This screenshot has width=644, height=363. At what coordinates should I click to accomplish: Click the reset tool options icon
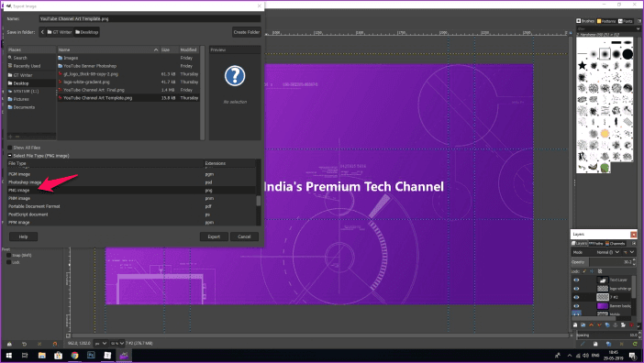pyautogui.click(x=55, y=344)
